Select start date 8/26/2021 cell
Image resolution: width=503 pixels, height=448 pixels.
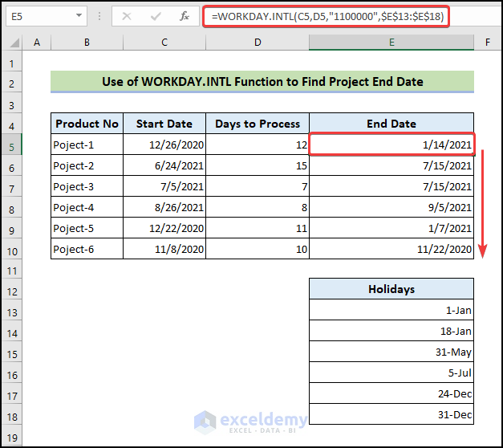tap(164, 207)
